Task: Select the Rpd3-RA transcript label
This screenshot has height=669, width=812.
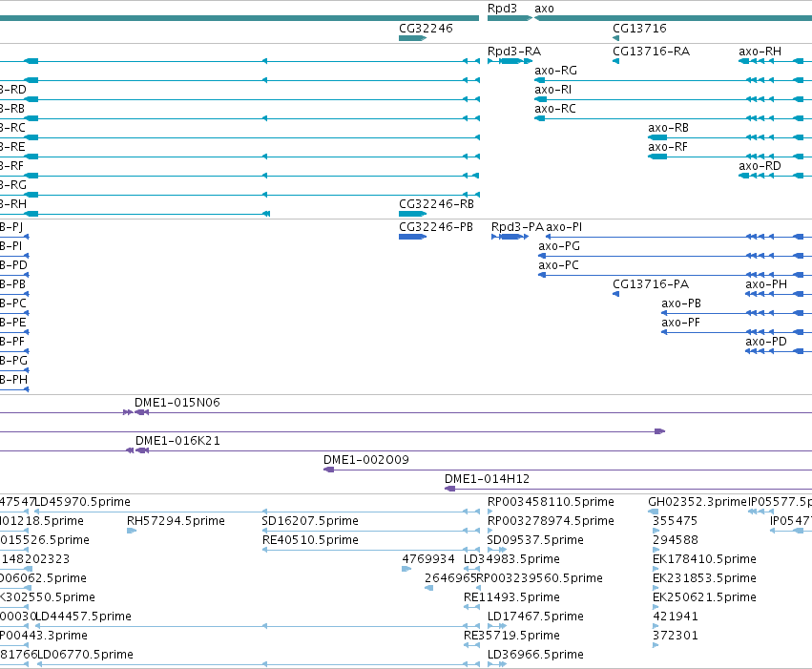Action: [x=514, y=52]
